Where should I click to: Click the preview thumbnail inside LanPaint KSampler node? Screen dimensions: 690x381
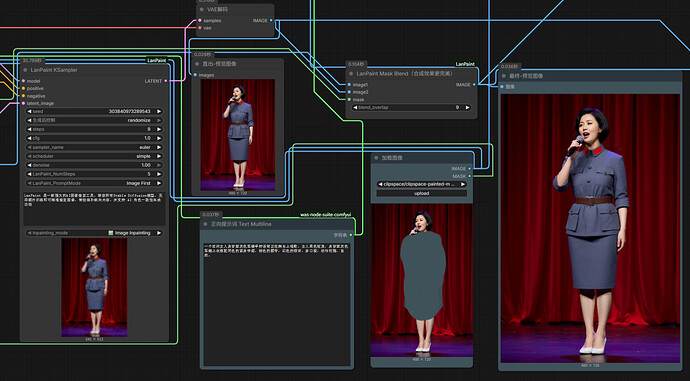[94, 287]
